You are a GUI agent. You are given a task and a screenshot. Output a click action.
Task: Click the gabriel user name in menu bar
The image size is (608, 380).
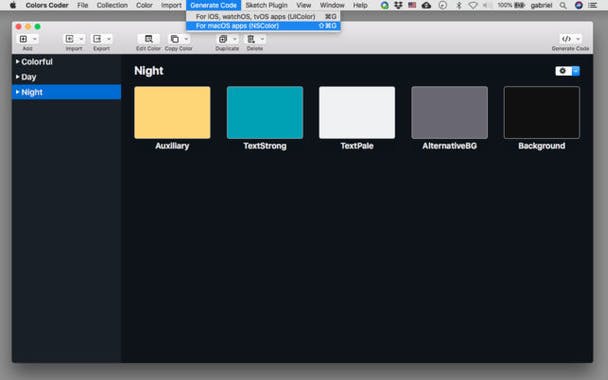(541, 5)
